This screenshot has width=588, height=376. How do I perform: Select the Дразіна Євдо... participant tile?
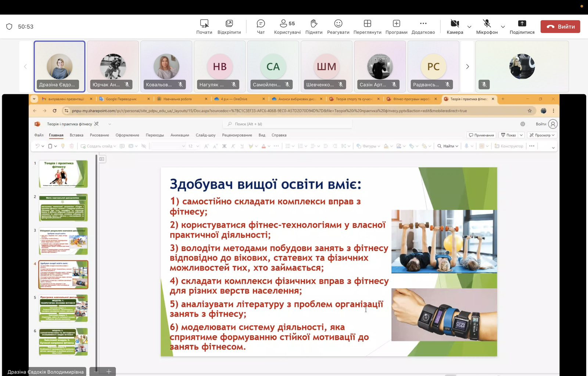click(60, 66)
